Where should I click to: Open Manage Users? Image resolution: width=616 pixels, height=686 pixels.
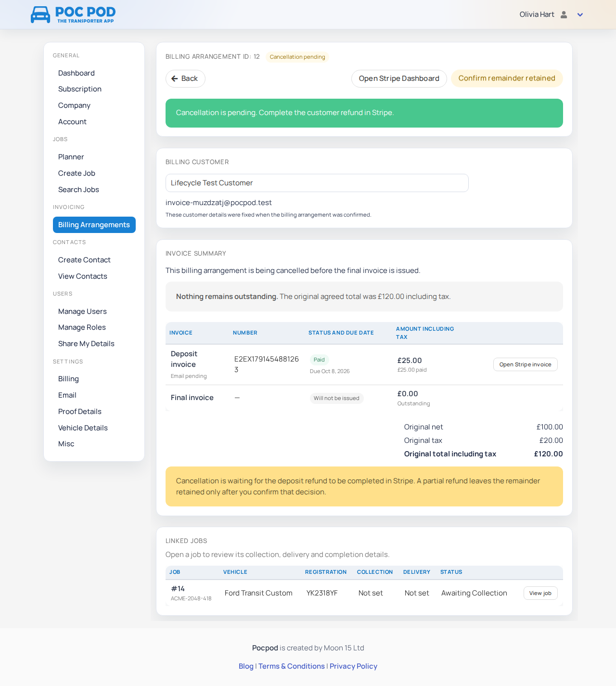(x=82, y=311)
